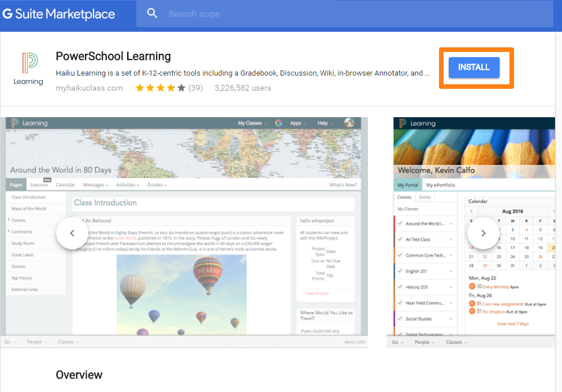This screenshot has height=392, width=562.
Task: Click the search magnifier icon
Action: click(x=152, y=14)
